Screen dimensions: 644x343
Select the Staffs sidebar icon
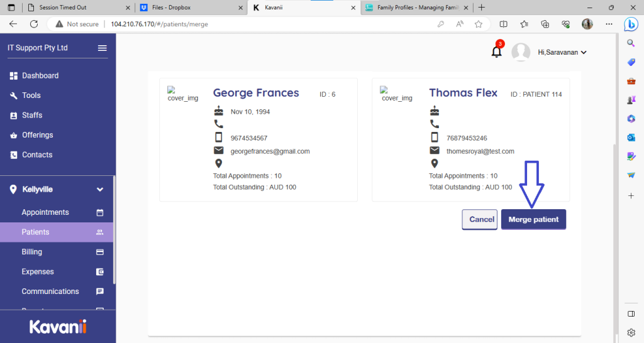coord(14,116)
